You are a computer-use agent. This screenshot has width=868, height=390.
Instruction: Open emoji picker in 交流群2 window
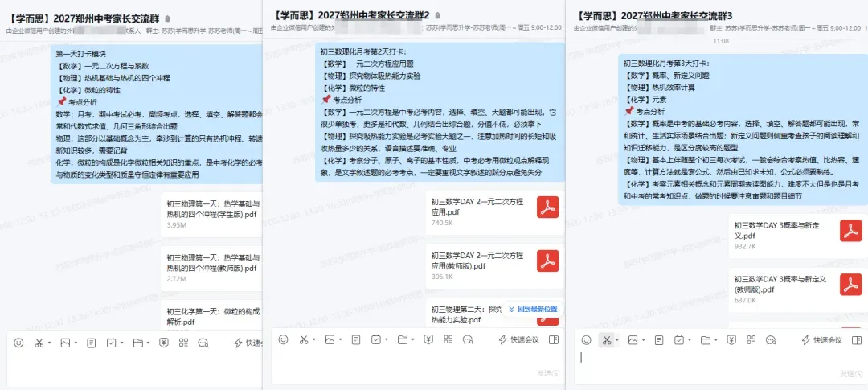(x=284, y=339)
